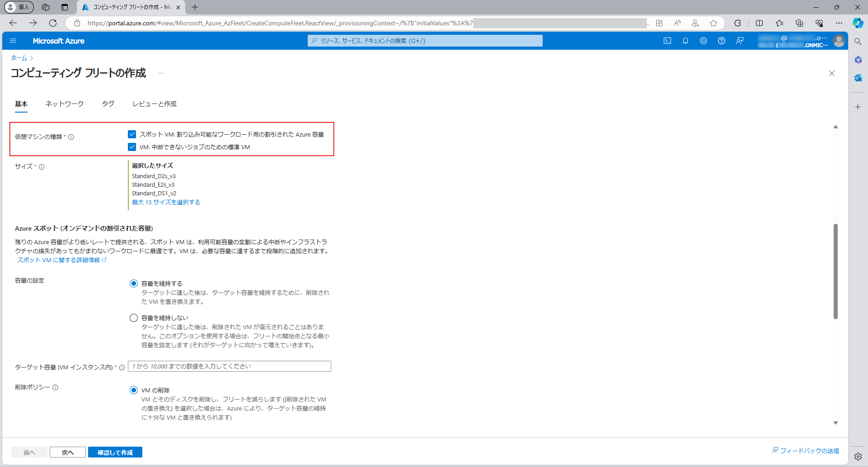This screenshot has width=868, height=467.
Task: Open Azure notifications bell
Action: pos(685,41)
